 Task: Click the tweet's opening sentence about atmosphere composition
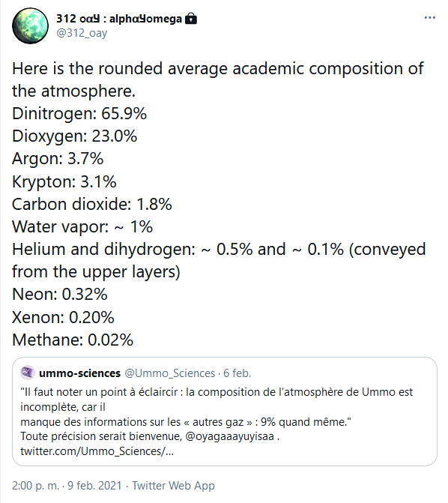click(x=218, y=79)
